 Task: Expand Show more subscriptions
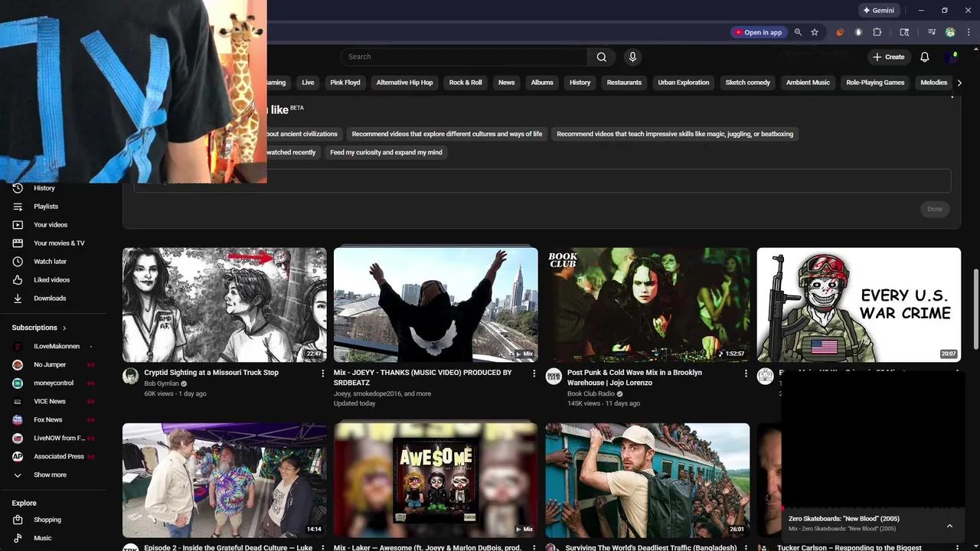[50, 475]
